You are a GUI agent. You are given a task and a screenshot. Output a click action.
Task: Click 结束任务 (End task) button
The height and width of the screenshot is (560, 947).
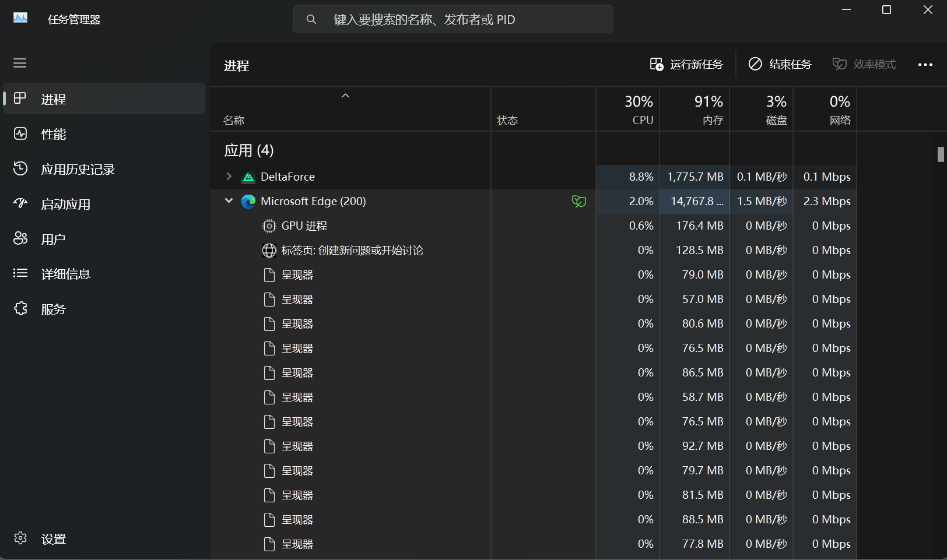pyautogui.click(x=780, y=64)
